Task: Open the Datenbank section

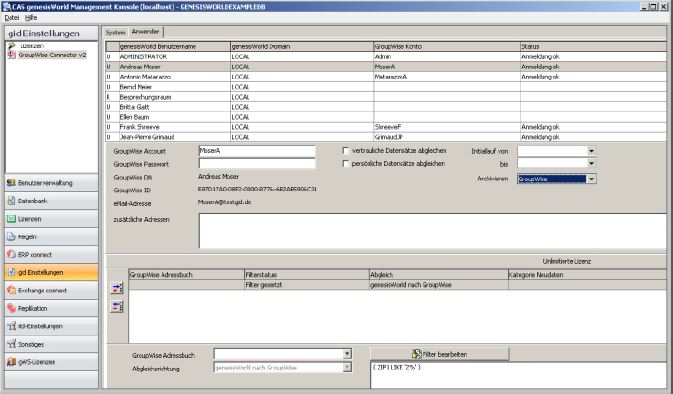Action: pos(51,201)
